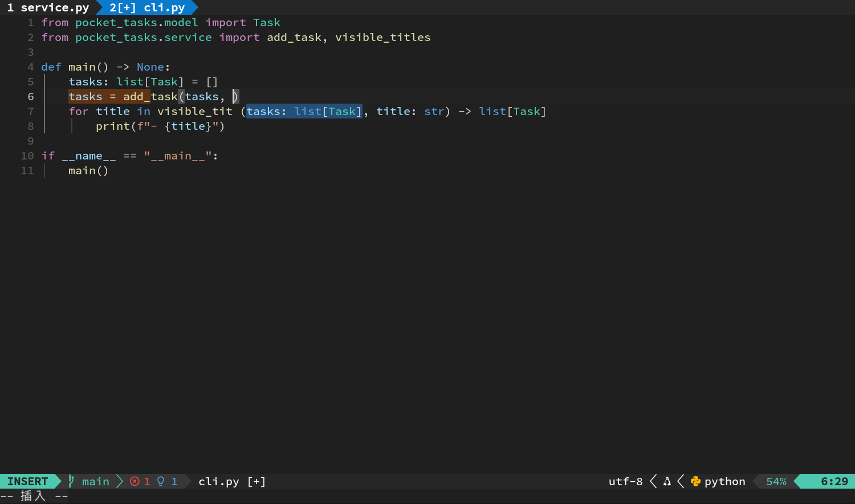Click the Python filetype icon
This screenshot has height=504, width=855.
[x=695, y=481]
